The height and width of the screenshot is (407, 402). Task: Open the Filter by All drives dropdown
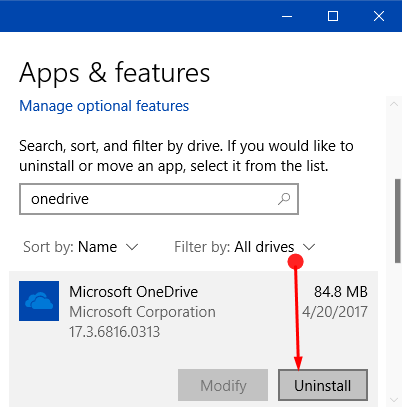(x=245, y=247)
